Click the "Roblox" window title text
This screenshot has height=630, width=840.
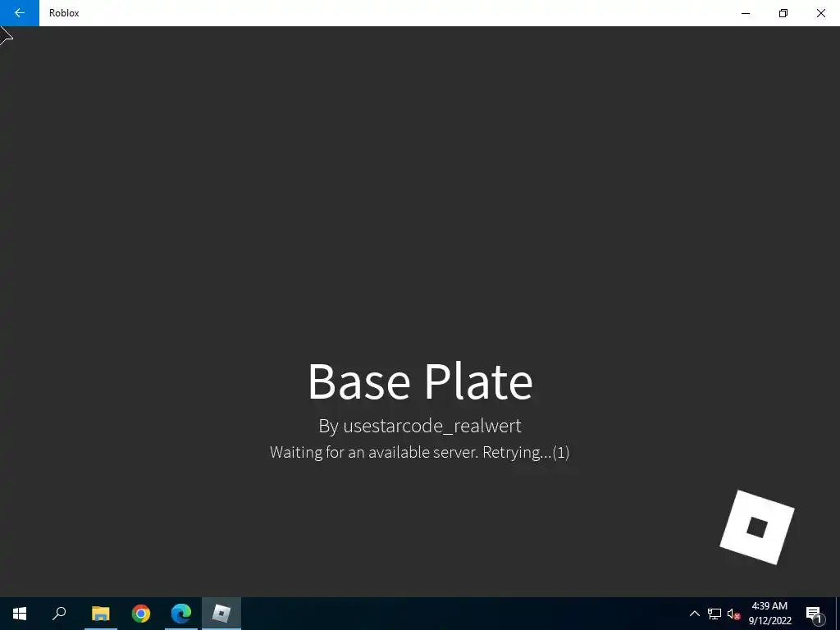pos(64,13)
